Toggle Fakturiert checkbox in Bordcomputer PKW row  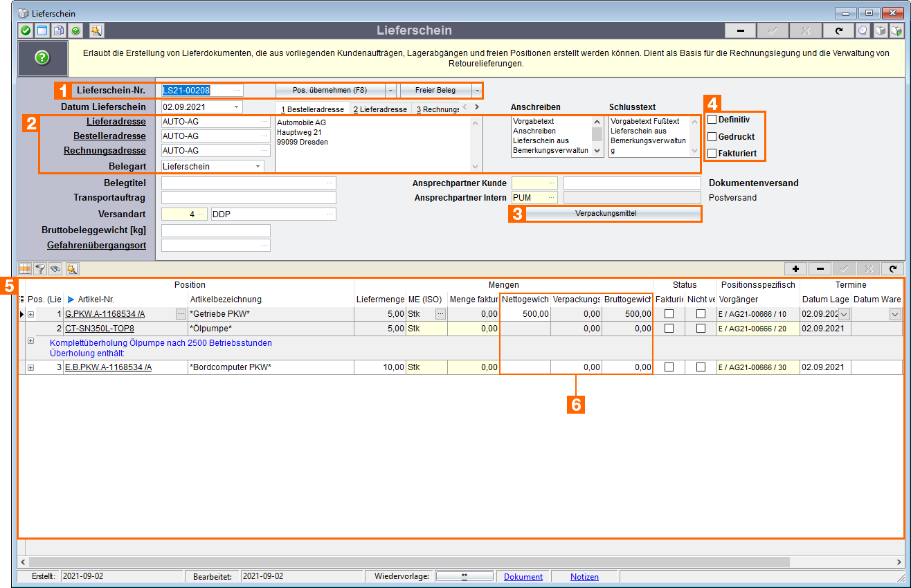point(669,367)
